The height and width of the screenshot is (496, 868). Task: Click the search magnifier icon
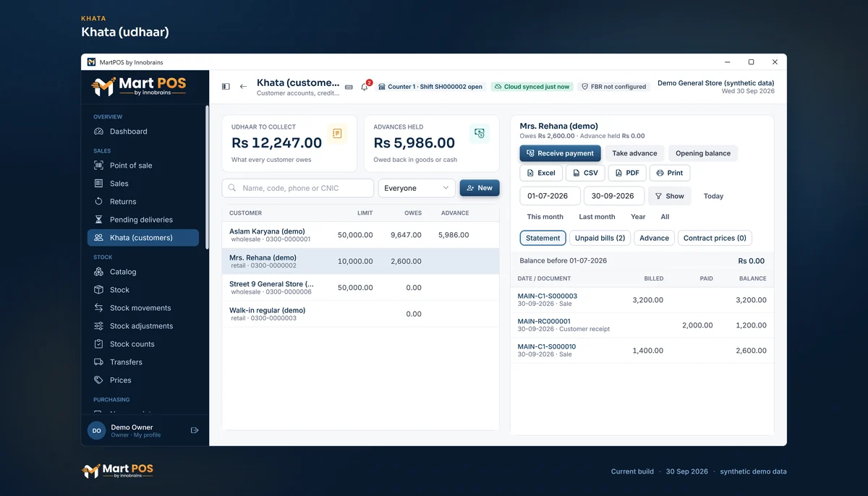[232, 188]
